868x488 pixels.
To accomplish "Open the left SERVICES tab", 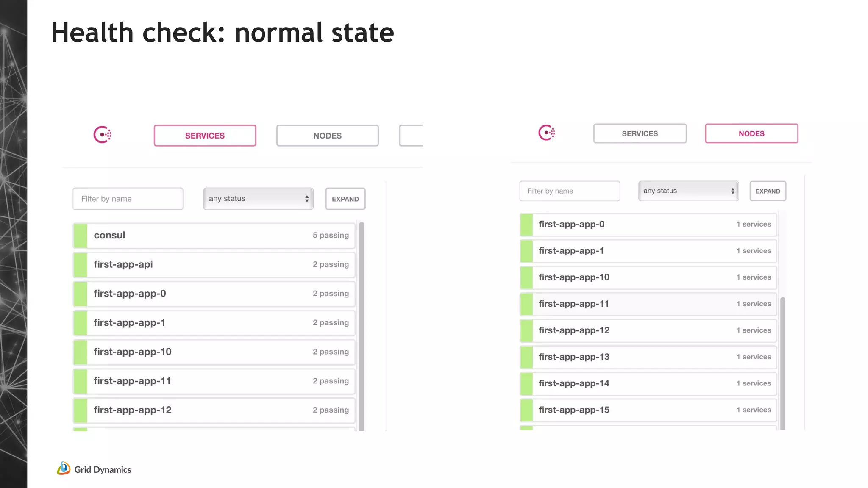I will coord(205,136).
